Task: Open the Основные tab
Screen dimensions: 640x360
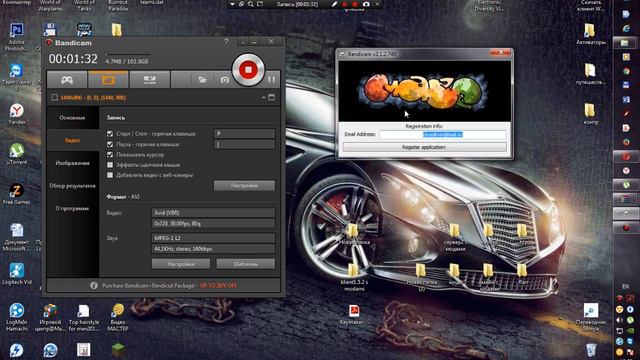Action: click(73, 118)
